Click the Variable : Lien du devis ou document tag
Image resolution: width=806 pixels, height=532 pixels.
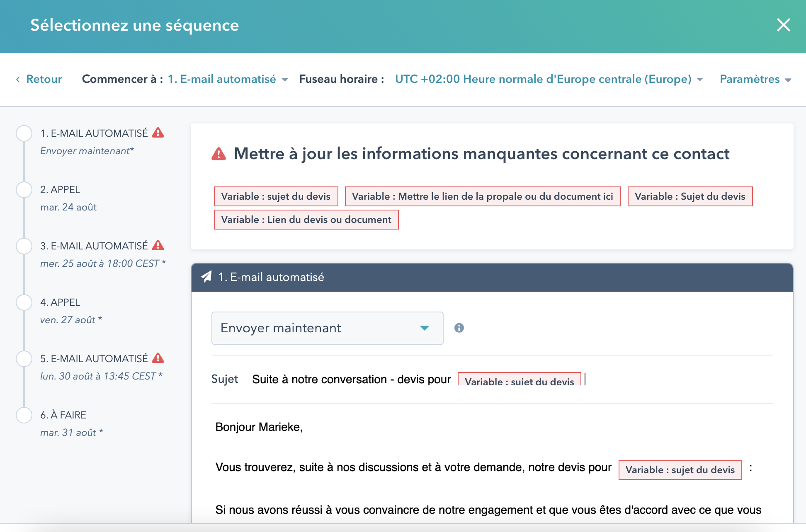[306, 220]
